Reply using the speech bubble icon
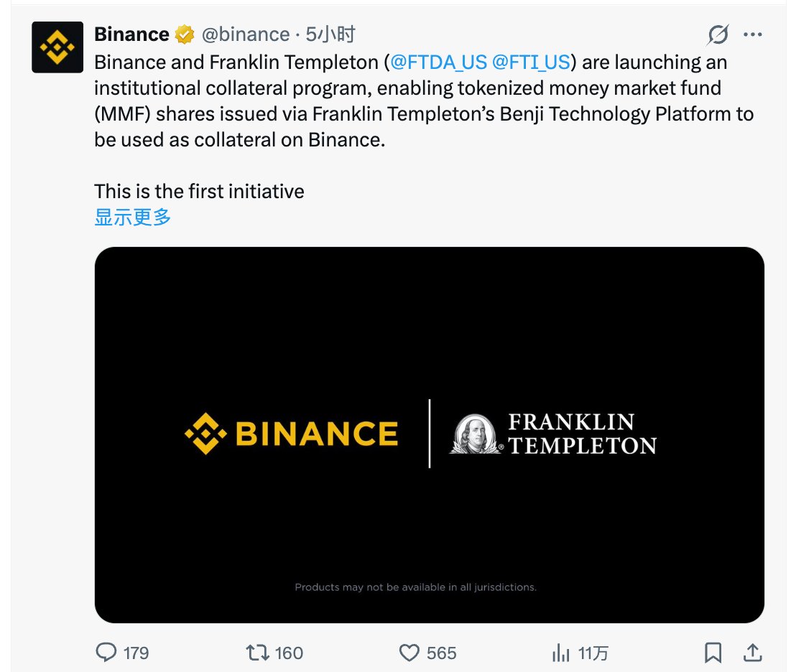 (x=106, y=653)
